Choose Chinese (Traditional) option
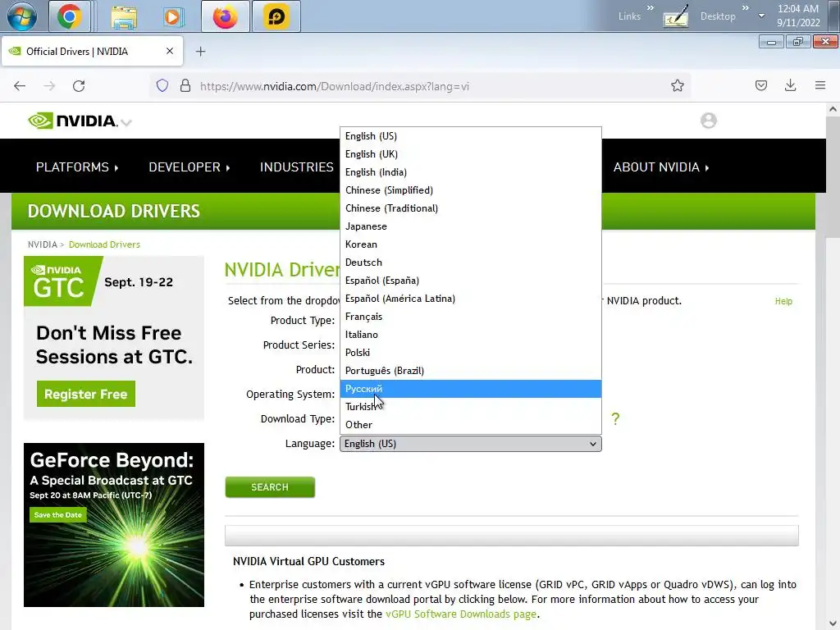840x630 pixels. click(x=470, y=208)
